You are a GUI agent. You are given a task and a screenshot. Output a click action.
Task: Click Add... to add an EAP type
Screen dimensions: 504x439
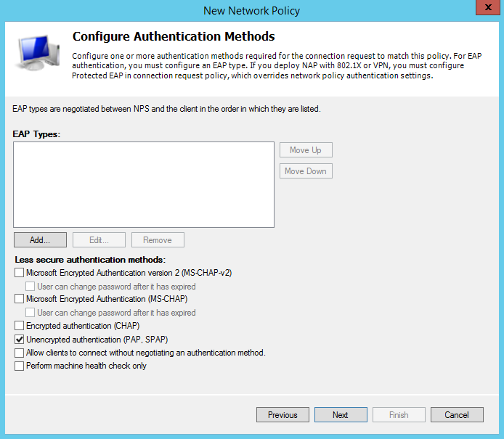40,240
